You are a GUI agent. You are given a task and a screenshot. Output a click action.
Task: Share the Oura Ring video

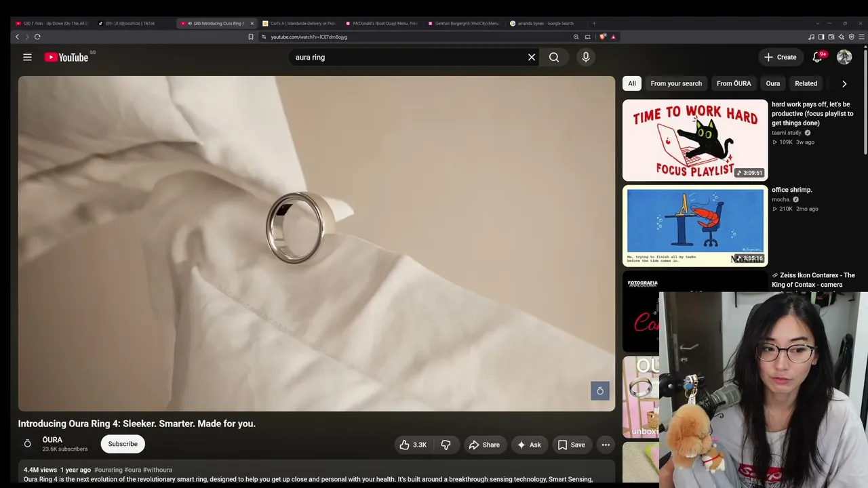484,445
